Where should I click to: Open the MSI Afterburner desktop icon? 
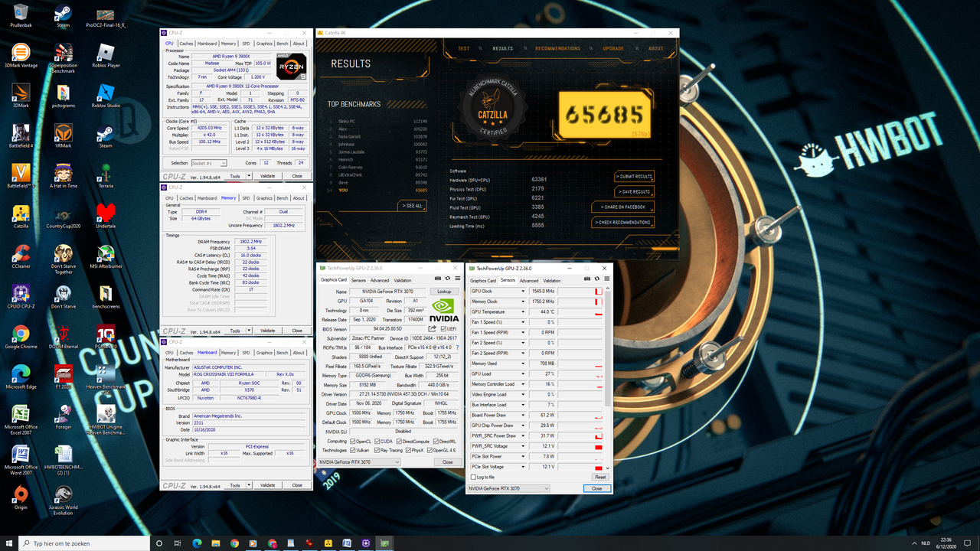pyautogui.click(x=106, y=256)
